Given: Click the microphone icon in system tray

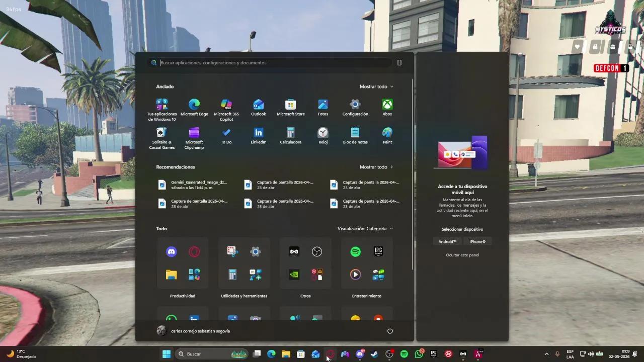Looking at the screenshot, I should (x=557, y=354).
